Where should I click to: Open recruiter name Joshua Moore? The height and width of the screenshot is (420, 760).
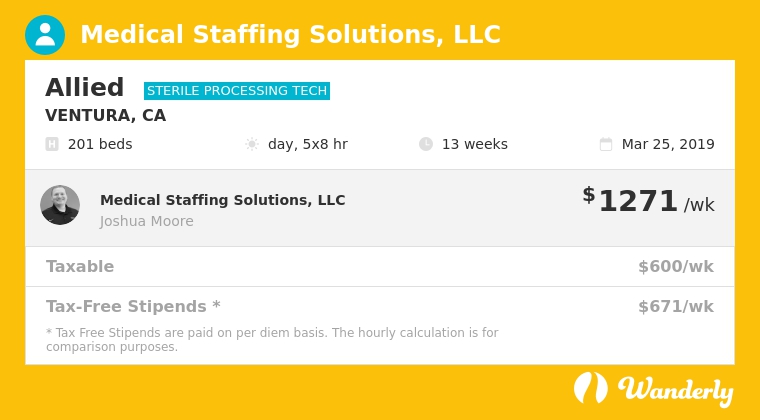point(147,221)
